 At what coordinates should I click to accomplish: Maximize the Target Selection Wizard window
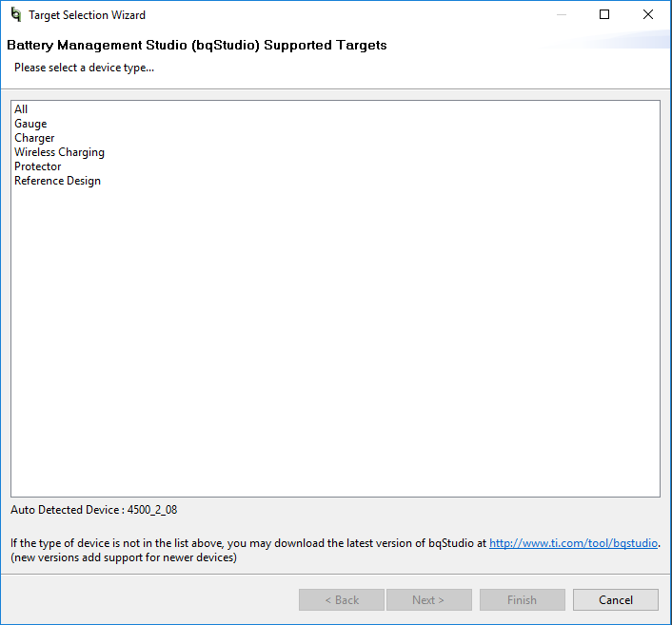pyautogui.click(x=604, y=14)
